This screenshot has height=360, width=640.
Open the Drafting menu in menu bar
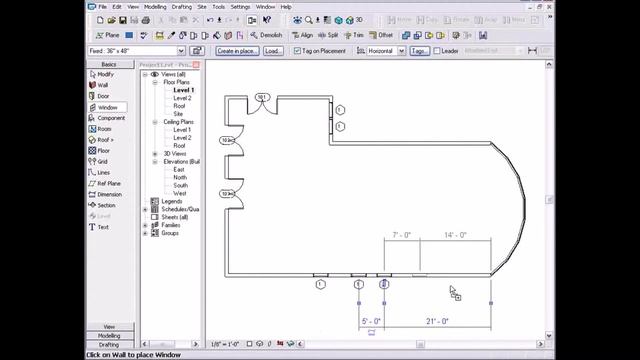click(182, 7)
